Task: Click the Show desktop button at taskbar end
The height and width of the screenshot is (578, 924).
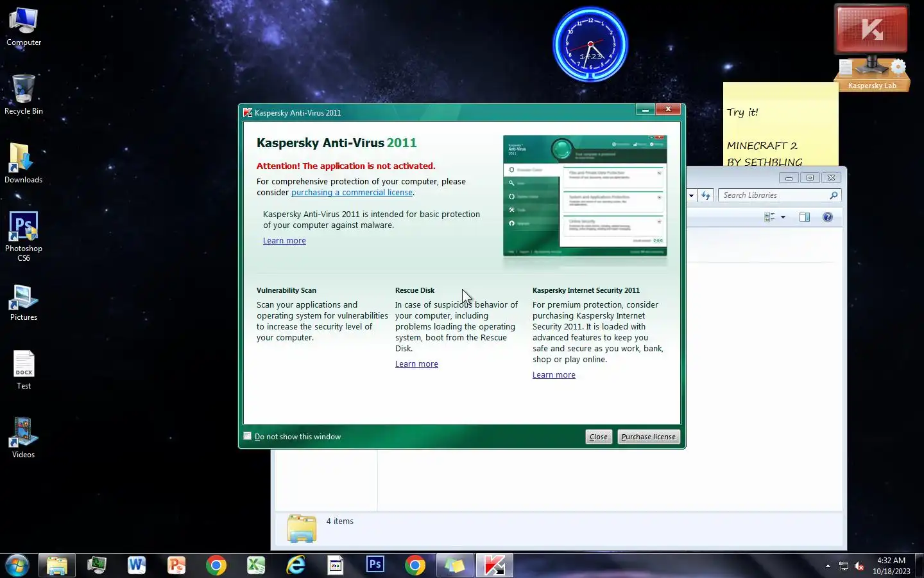Action: 919,566
